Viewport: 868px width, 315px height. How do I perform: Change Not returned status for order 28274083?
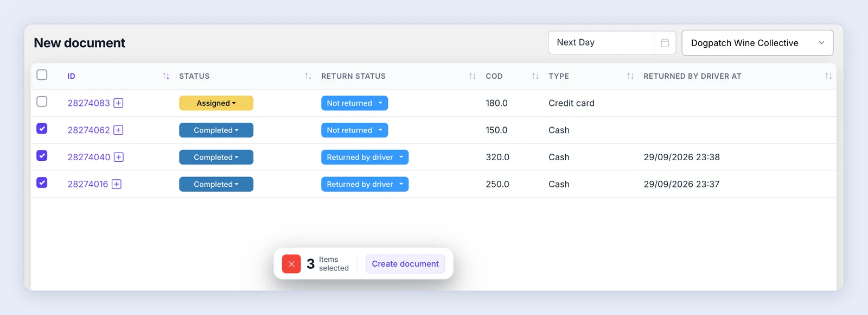354,103
